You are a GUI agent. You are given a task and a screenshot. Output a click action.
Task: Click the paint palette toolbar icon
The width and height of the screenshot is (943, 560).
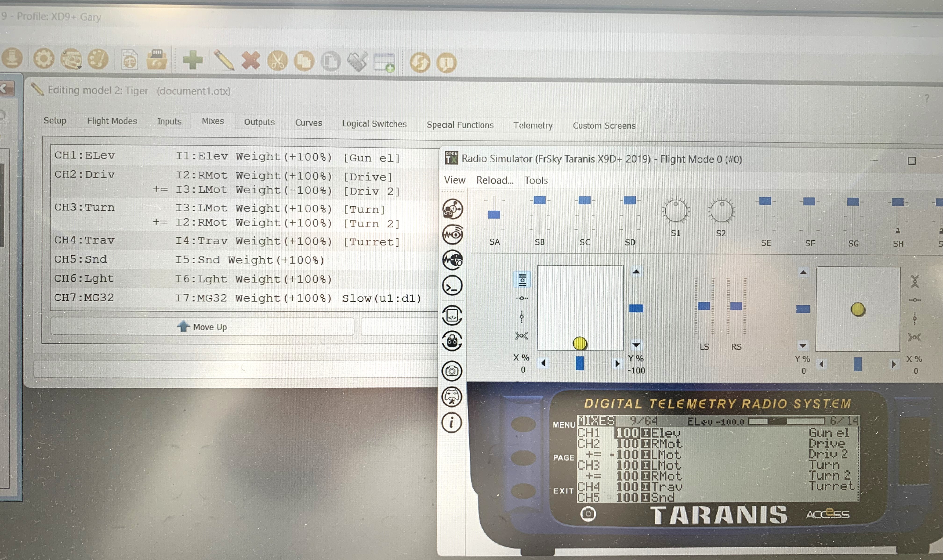[98, 59]
